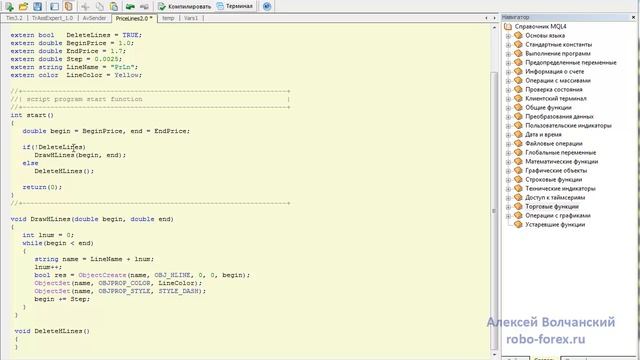Place cursor on 'extern bool DeleteLines' line
Image resolution: width=640 pixels, height=360 pixels.
pos(76,35)
